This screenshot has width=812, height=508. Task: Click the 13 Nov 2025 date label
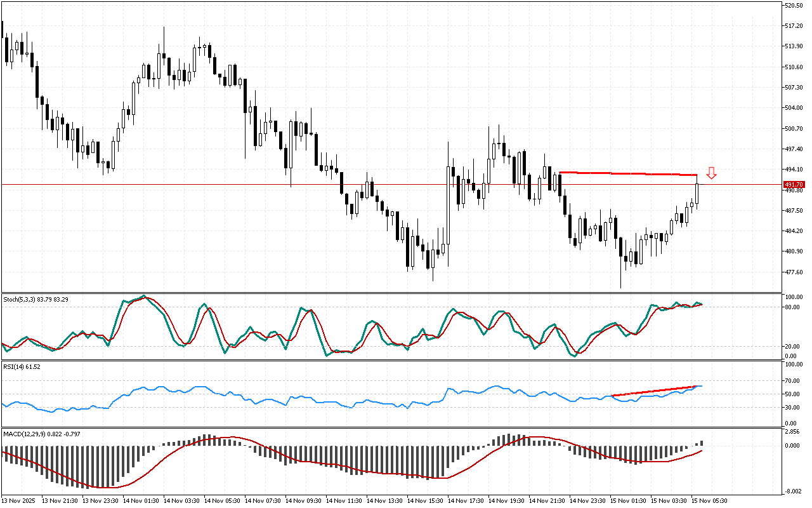pyautogui.click(x=18, y=500)
